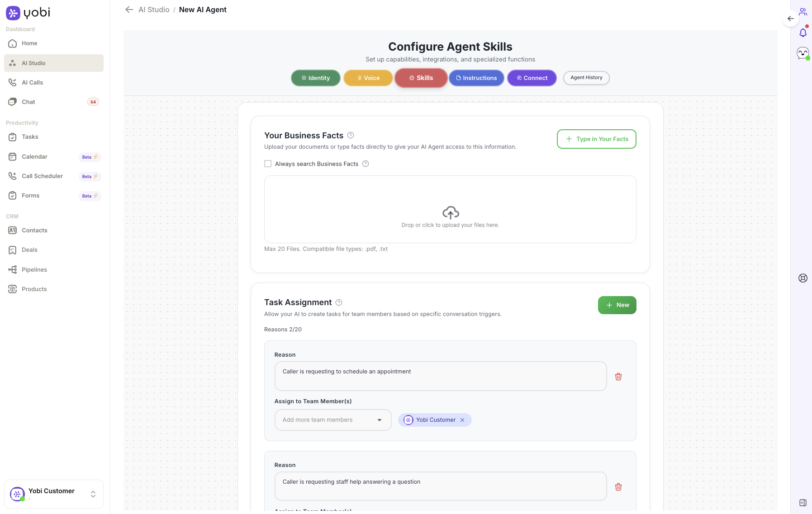The width and height of the screenshot is (812, 514).
Task: Enable Always search Business Facts checkbox
Action: 268,164
